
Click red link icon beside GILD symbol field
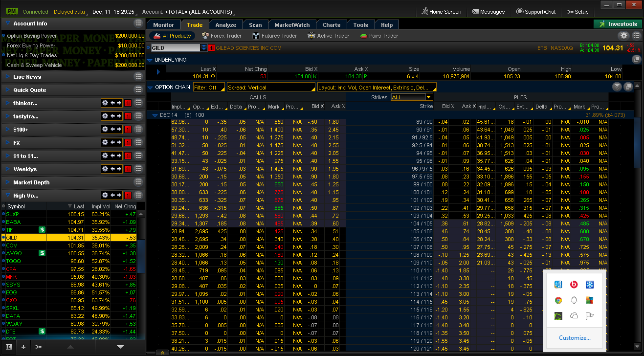coord(212,48)
